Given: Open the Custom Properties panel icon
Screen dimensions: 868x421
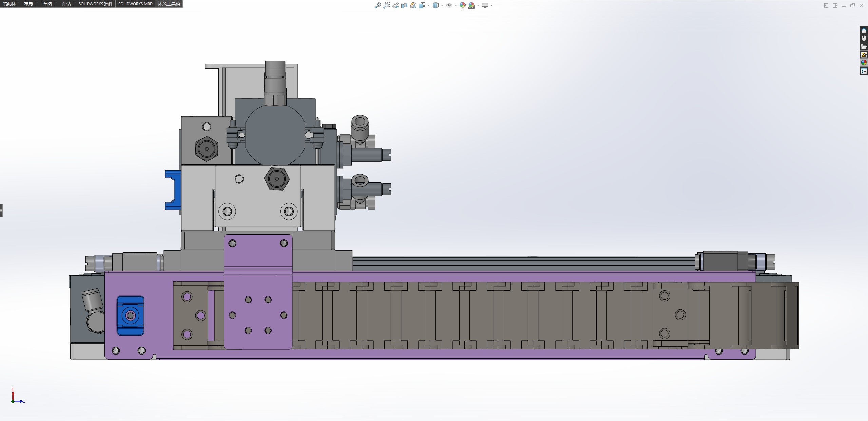Looking at the screenshot, I should (864, 71).
